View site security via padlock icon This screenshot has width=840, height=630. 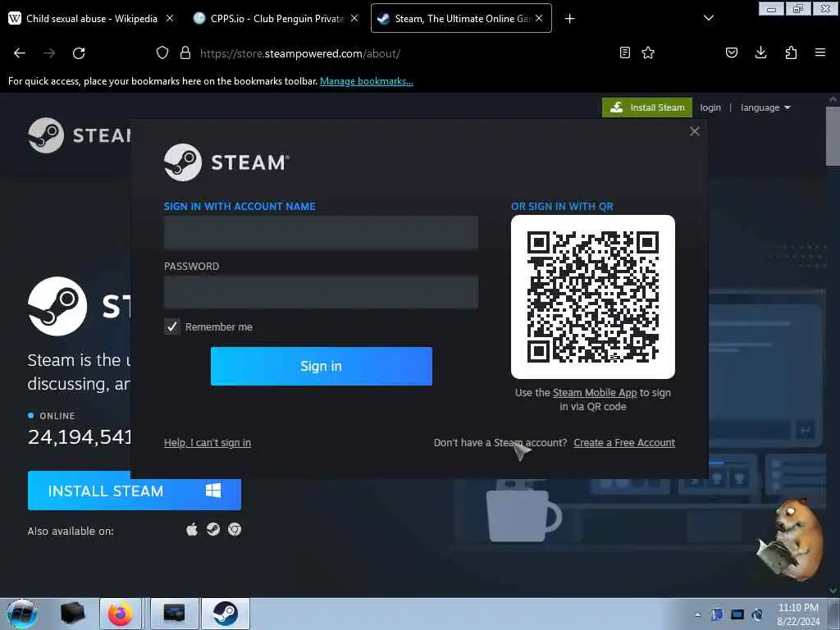point(185,53)
